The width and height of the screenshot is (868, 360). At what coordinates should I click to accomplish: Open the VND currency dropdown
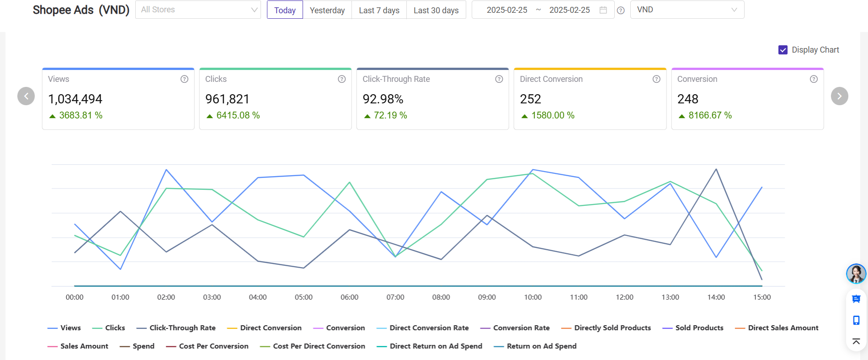coord(687,10)
